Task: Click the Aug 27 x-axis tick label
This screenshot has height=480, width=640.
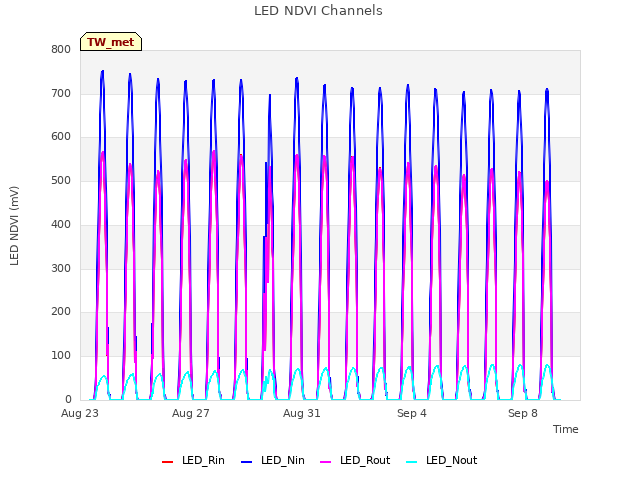Action: tap(191, 413)
